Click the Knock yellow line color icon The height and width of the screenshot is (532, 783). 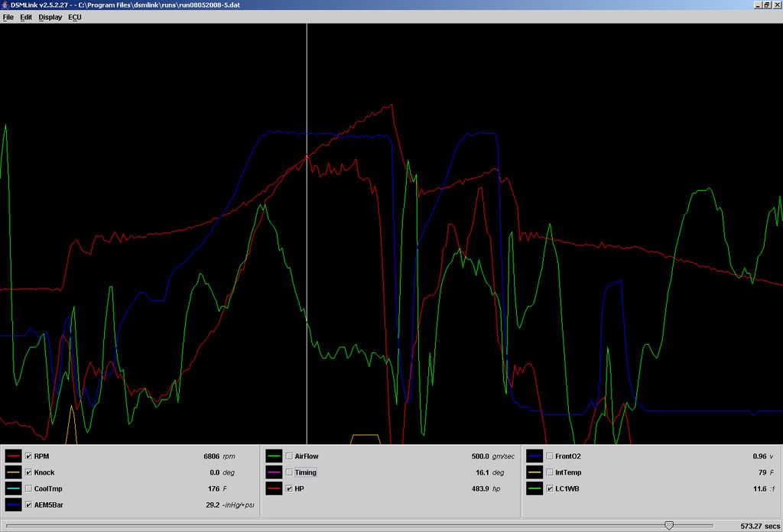pyautogui.click(x=13, y=472)
